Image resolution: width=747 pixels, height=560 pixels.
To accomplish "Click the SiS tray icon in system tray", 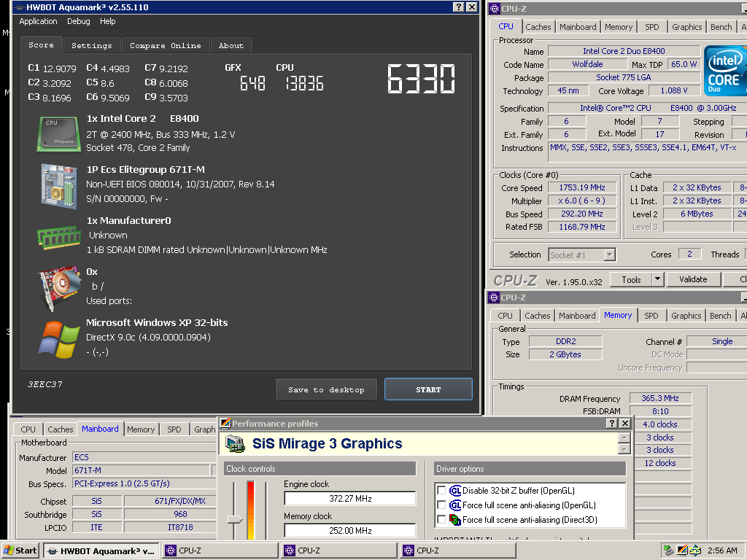I will point(694,551).
